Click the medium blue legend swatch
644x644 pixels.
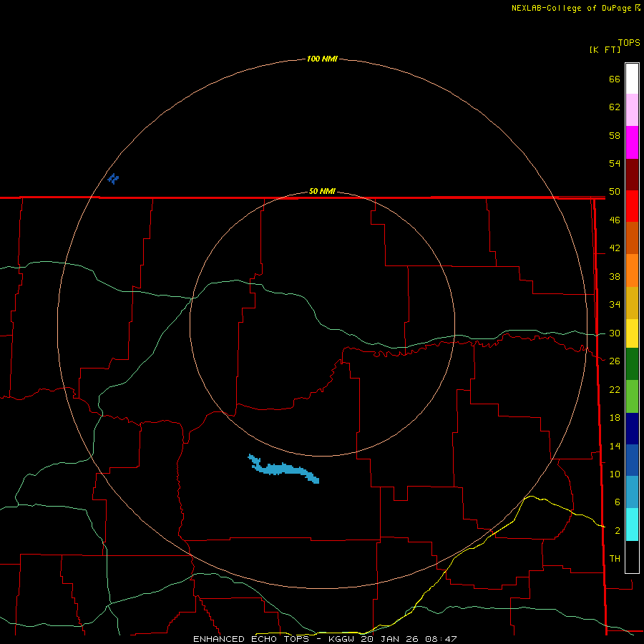click(632, 460)
